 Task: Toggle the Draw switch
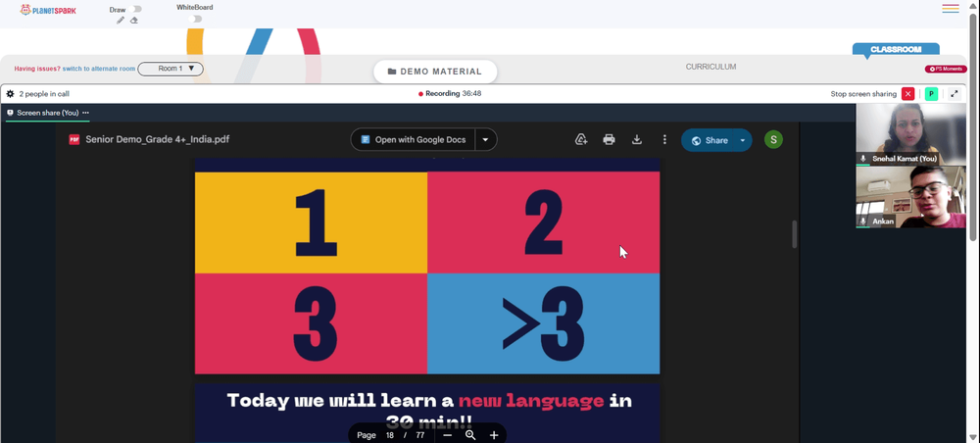point(135,10)
